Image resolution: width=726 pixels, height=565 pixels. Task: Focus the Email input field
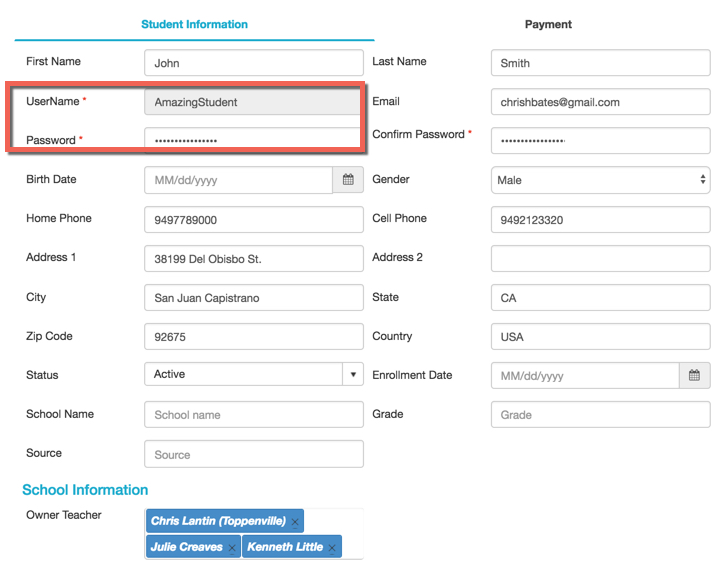pyautogui.click(x=601, y=102)
